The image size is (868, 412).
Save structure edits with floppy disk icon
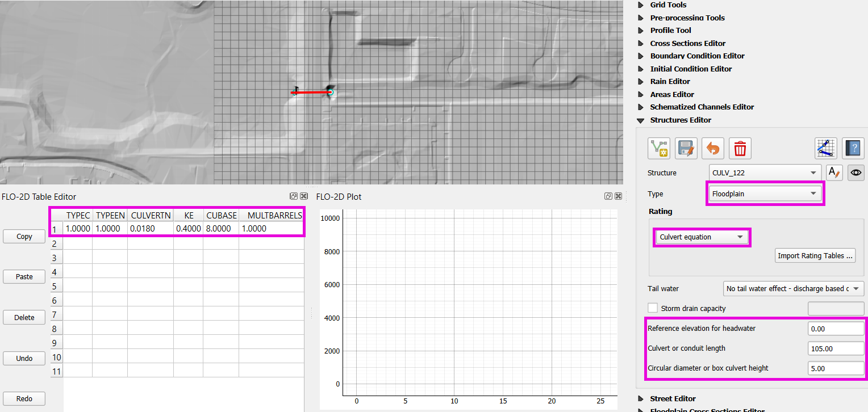coord(686,149)
